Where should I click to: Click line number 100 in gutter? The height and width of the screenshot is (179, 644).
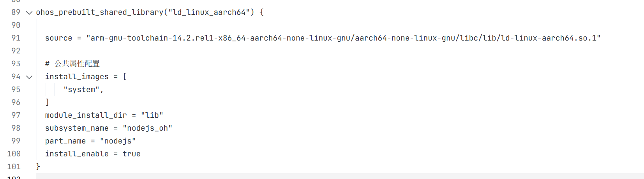(x=14, y=154)
